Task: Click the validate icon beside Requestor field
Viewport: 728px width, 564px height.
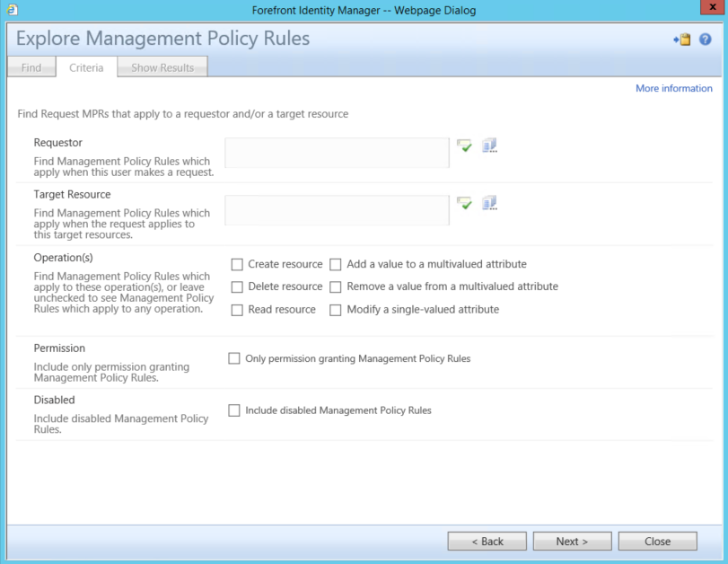Action: pyautogui.click(x=464, y=145)
